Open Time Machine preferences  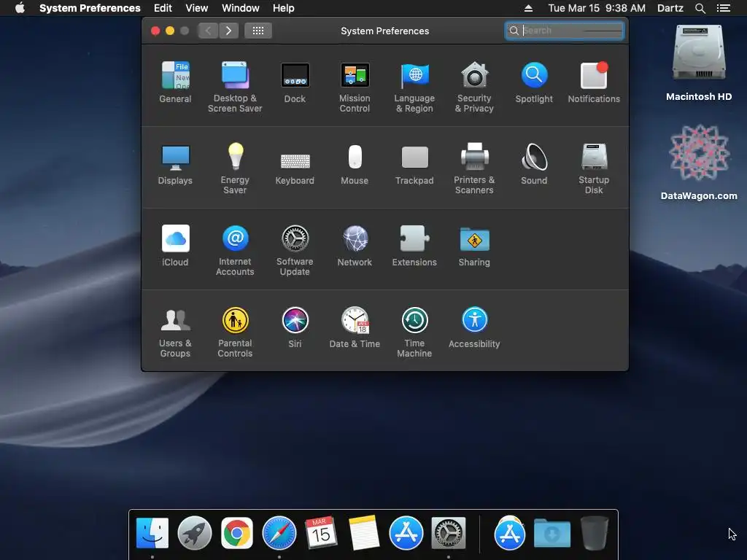(x=414, y=332)
